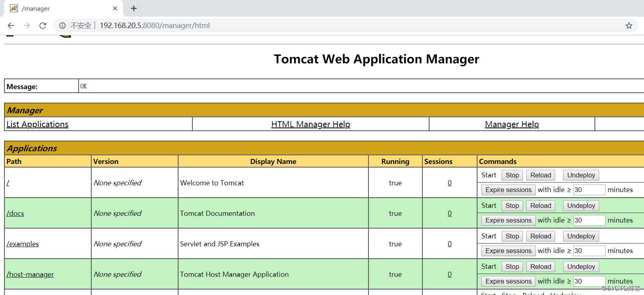The width and height of the screenshot is (644, 295).
Task: Close the /manager browser tab
Action: click(115, 8)
